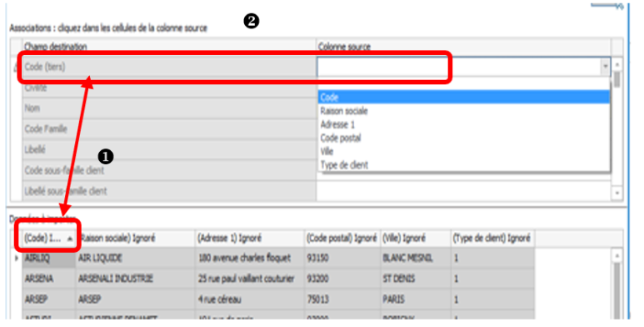Screen dimensions: 644x327
Task: Click the scroll-down arrow of associations grid
Action: click(x=617, y=193)
